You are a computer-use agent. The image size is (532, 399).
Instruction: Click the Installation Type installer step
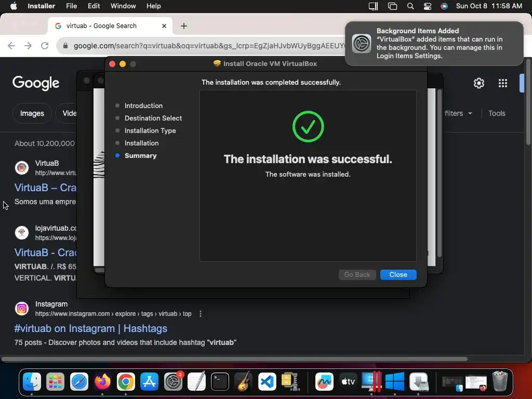point(150,130)
